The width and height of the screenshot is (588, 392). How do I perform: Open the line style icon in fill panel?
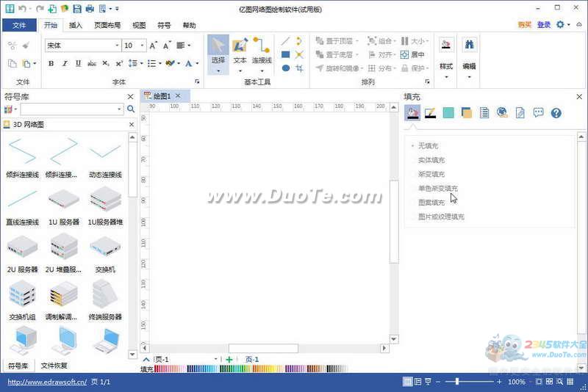click(x=430, y=112)
